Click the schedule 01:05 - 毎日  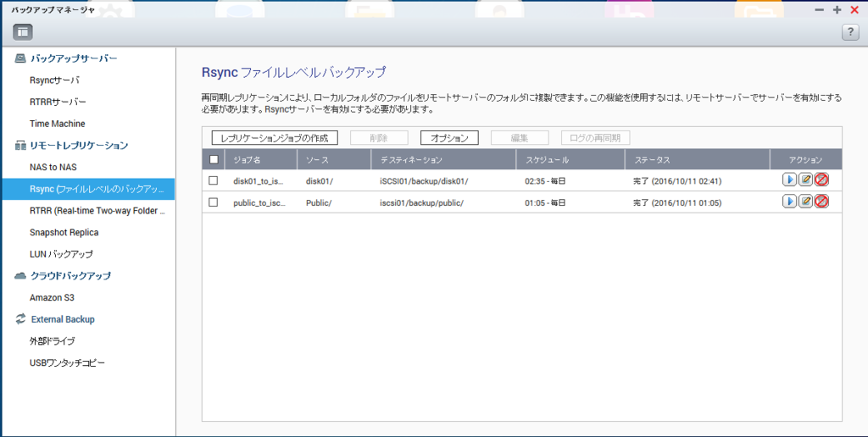point(545,203)
